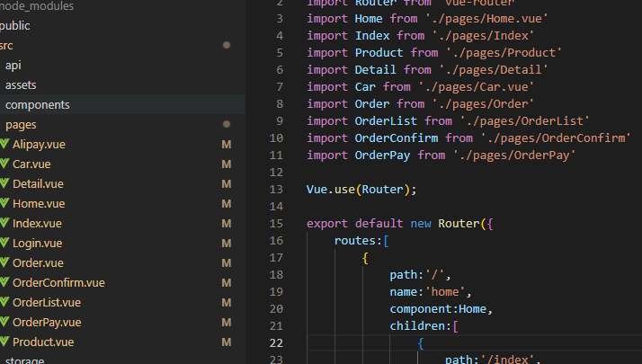
Task: Click the Vue icon beside OrderPay.vue
Action: point(4,322)
